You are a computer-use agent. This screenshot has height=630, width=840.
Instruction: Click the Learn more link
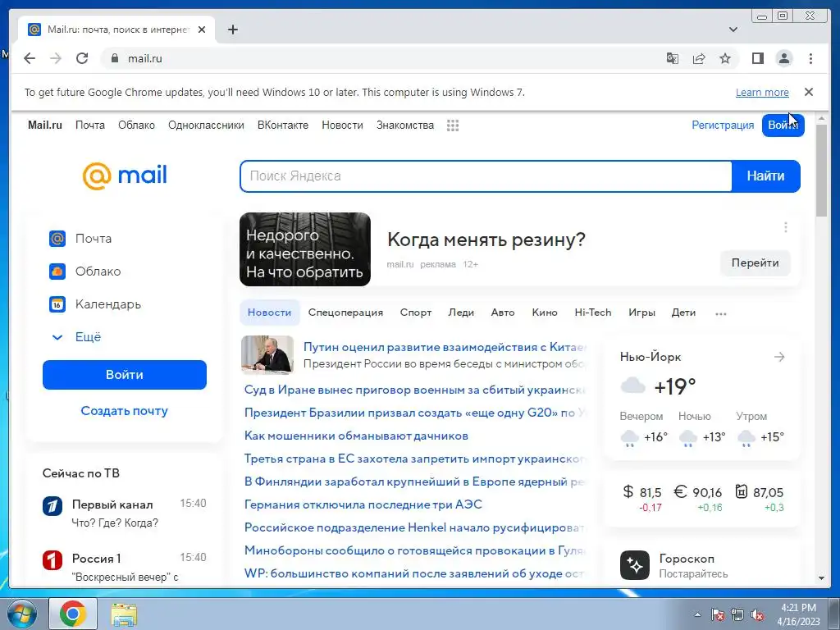coord(762,92)
